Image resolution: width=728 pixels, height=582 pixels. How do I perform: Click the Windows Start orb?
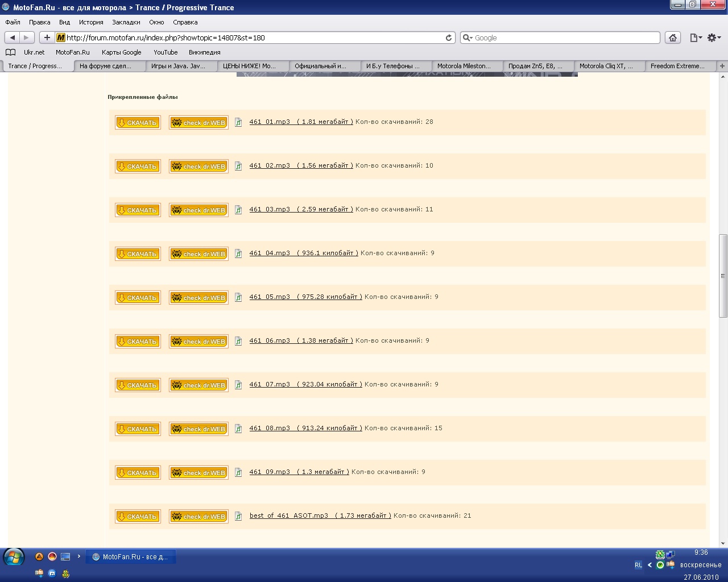point(14,557)
